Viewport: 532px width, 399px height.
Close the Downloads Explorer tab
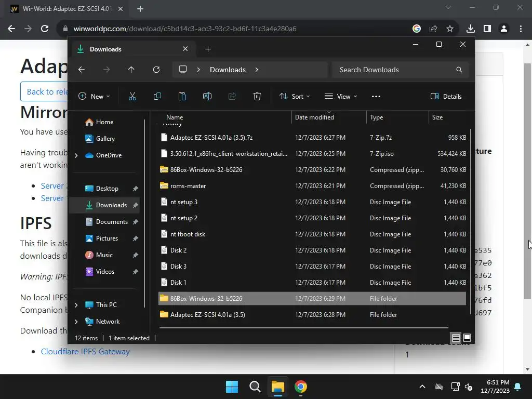tap(185, 49)
